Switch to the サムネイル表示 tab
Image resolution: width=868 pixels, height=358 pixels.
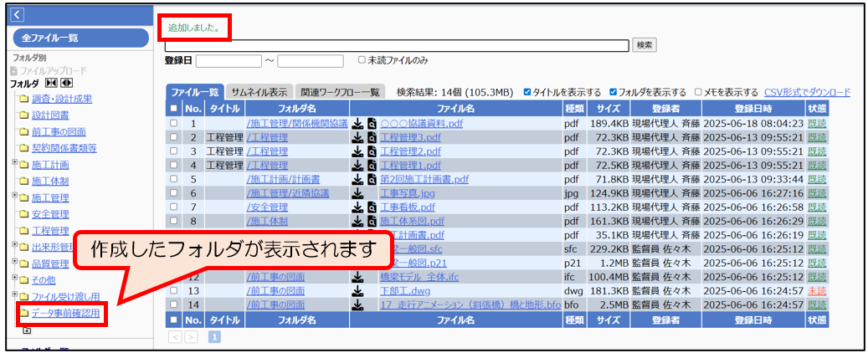point(259,92)
